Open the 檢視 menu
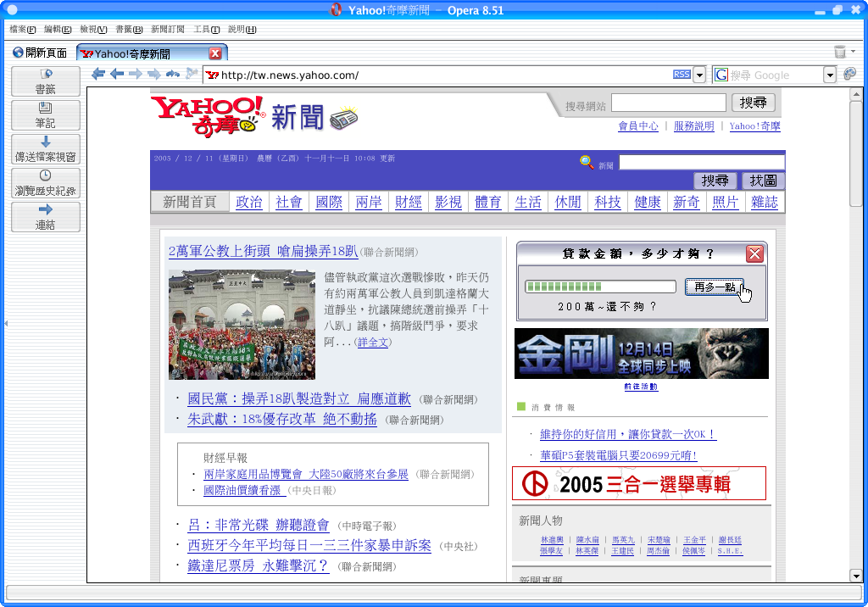The width and height of the screenshot is (868, 607). tap(93, 30)
